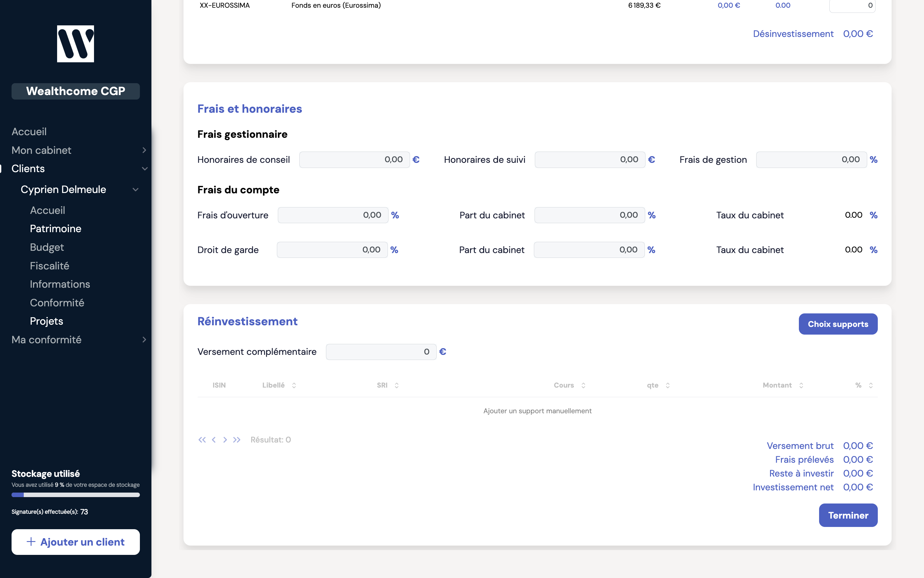Click the Terminer button

tap(848, 515)
